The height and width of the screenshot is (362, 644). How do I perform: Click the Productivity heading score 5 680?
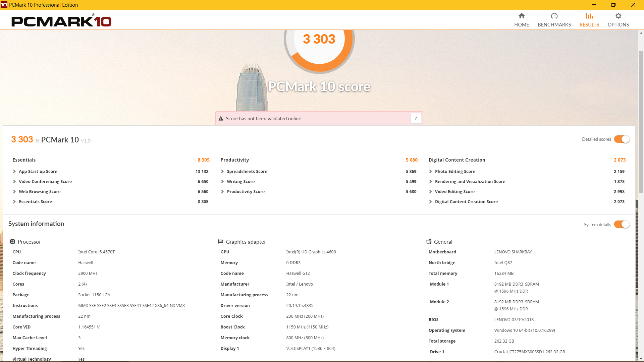click(412, 160)
